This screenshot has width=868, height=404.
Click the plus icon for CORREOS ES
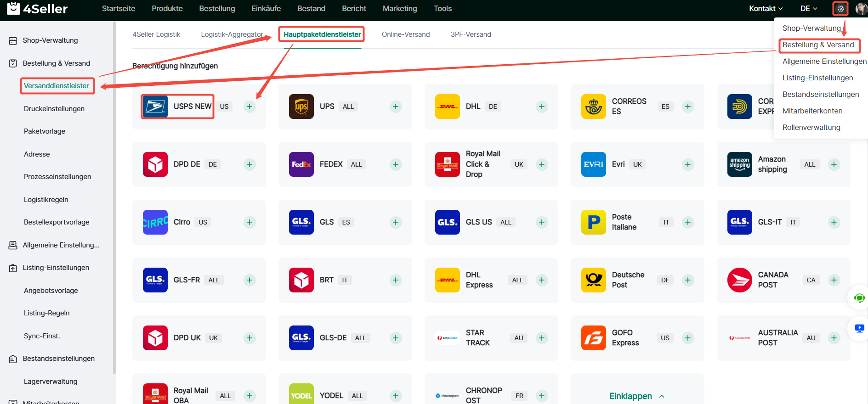[688, 107]
